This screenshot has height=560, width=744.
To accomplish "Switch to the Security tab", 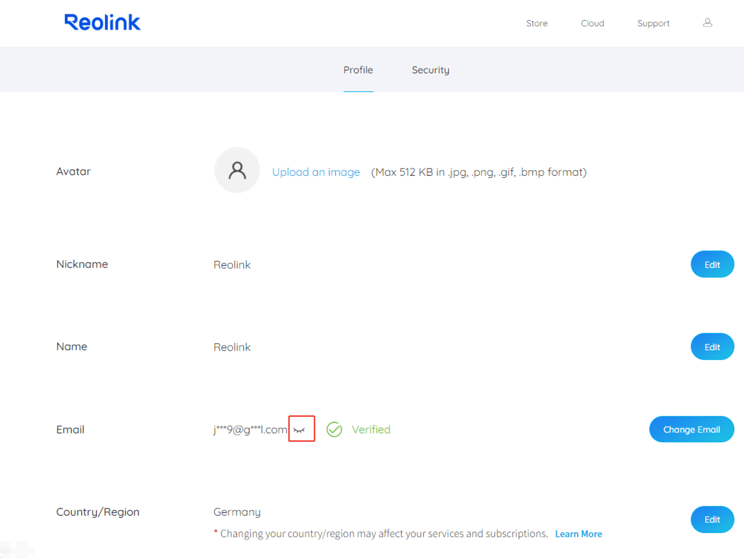I will click(x=431, y=70).
